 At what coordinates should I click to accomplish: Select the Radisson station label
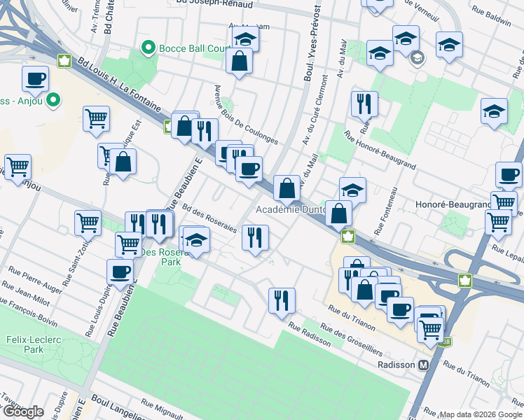pyautogui.click(x=397, y=365)
